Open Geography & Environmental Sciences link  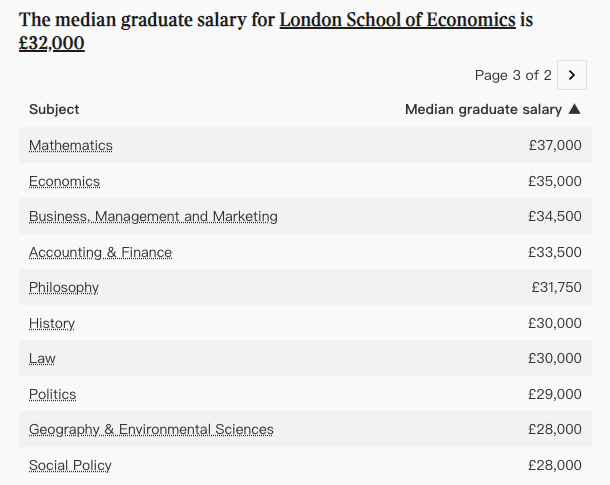pyautogui.click(x=151, y=429)
